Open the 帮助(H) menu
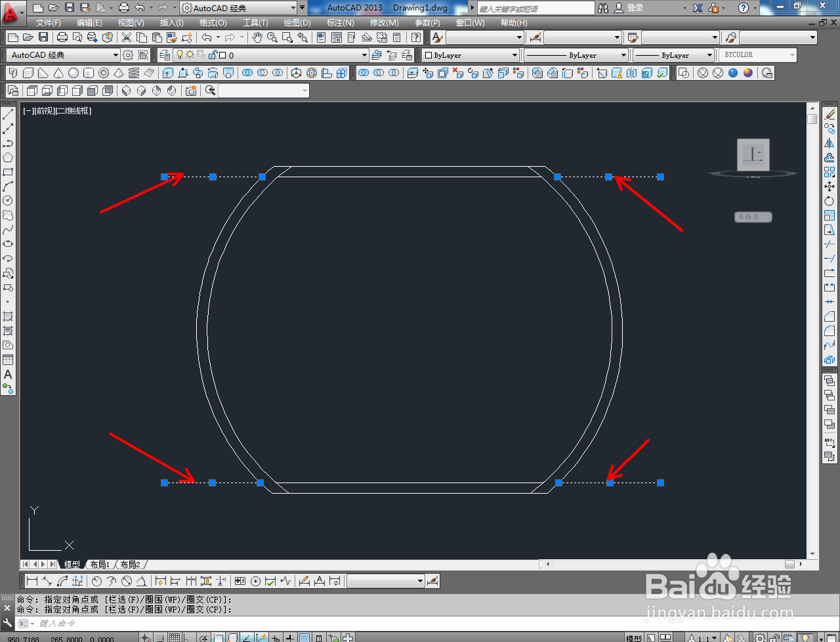Screen dimensions: 840x642 [514, 22]
